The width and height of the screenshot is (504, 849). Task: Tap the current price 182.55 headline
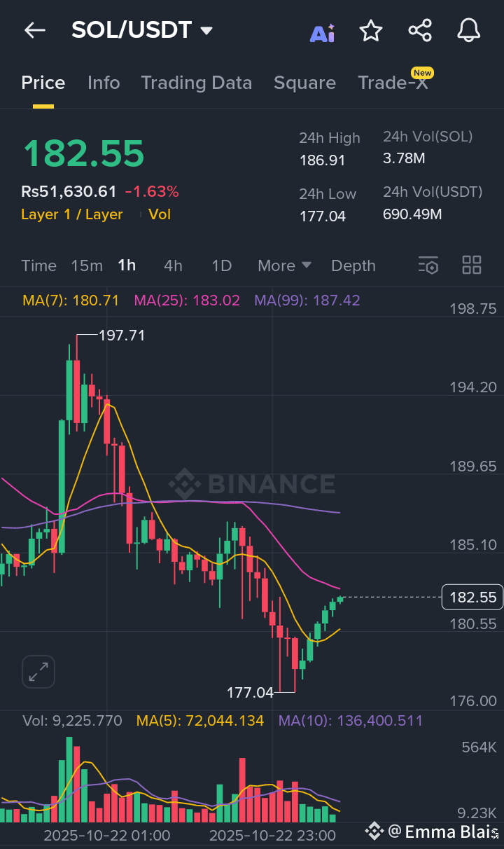83,153
